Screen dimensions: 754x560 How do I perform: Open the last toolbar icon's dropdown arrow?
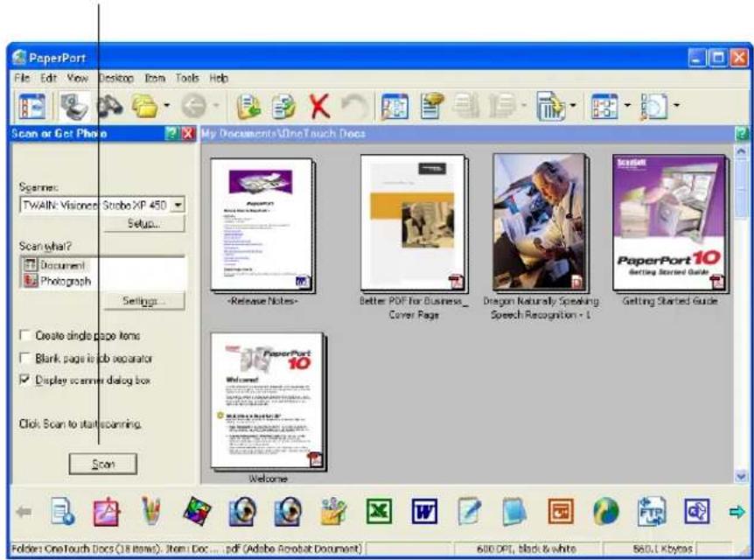(x=676, y=105)
